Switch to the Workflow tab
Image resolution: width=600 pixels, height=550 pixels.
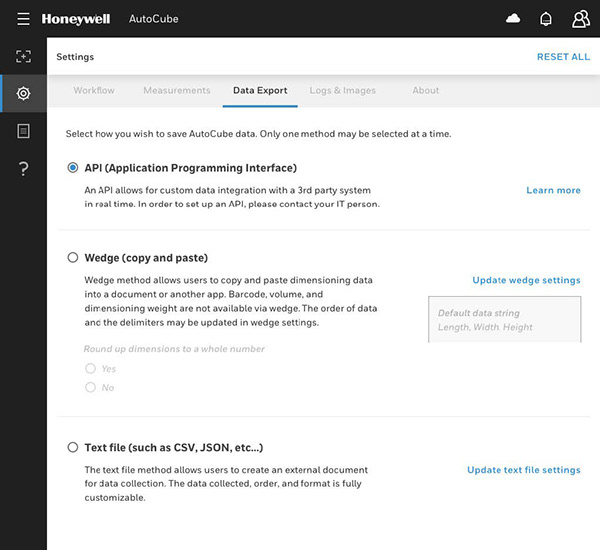[x=94, y=90]
